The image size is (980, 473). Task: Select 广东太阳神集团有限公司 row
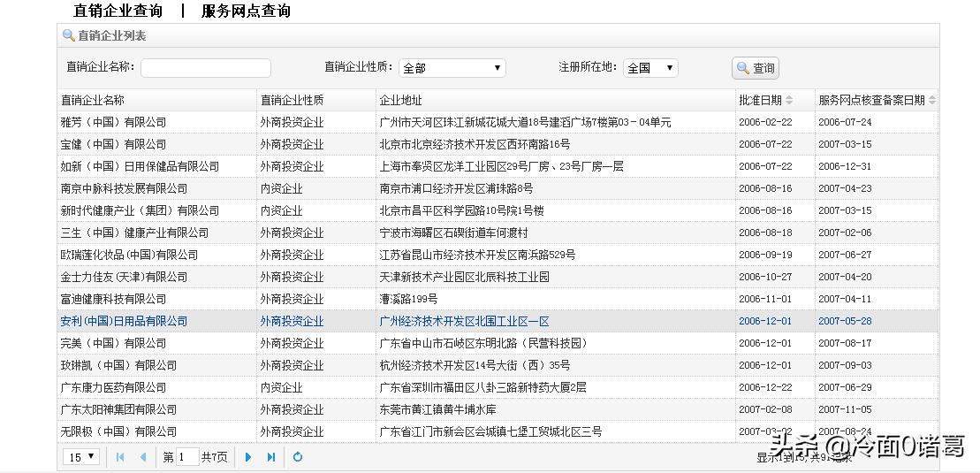pyautogui.click(x=498, y=409)
